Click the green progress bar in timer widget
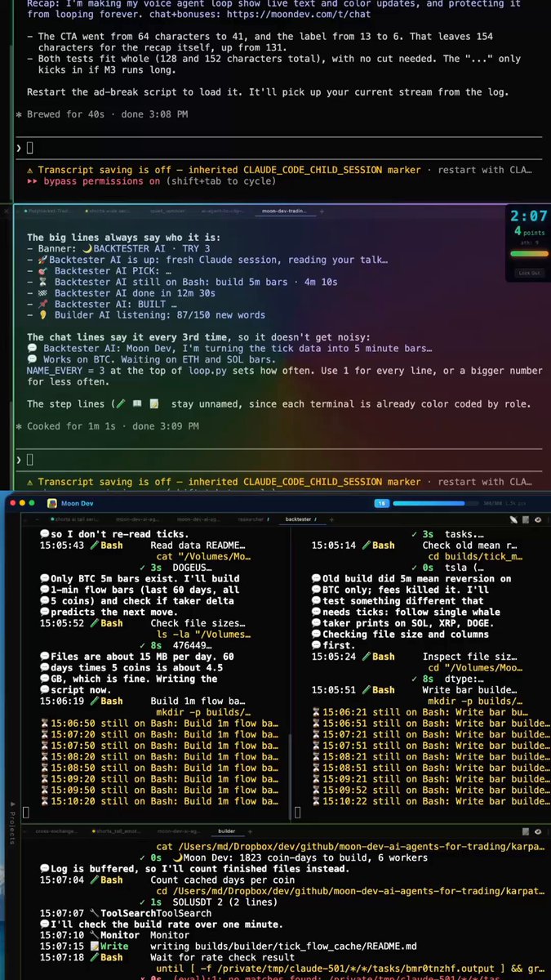This screenshot has height=980, width=551. [x=527, y=254]
